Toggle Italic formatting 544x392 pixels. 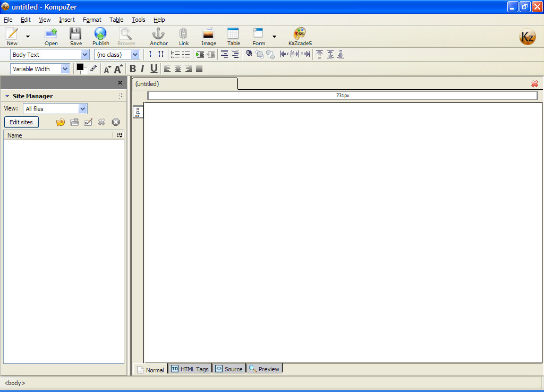[142, 69]
